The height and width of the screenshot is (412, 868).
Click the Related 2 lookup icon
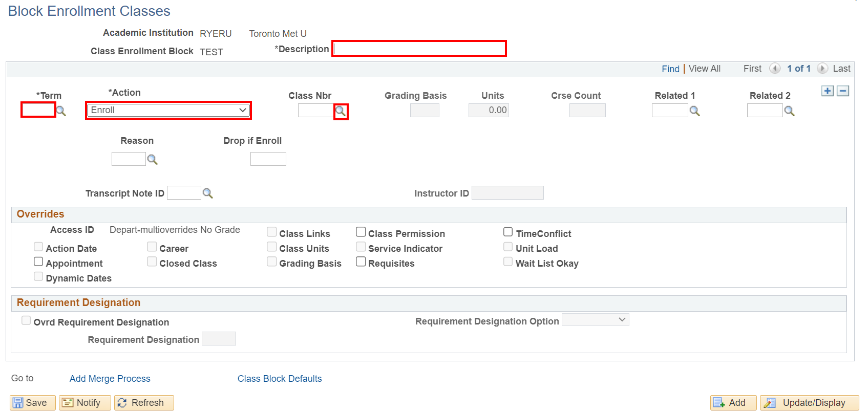(x=789, y=111)
